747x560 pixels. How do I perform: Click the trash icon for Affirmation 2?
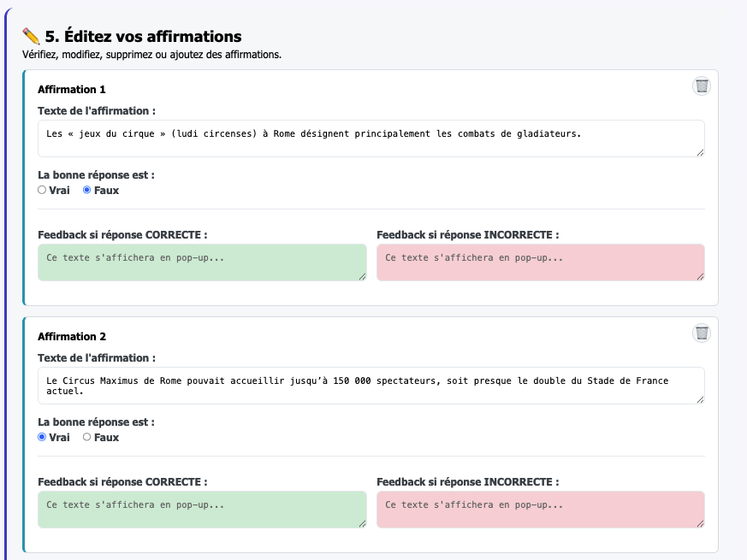(702, 333)
